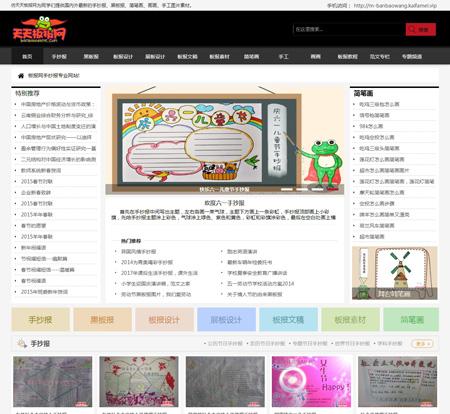Open 春节的愿望 in the recommended list

pos(34,226)
